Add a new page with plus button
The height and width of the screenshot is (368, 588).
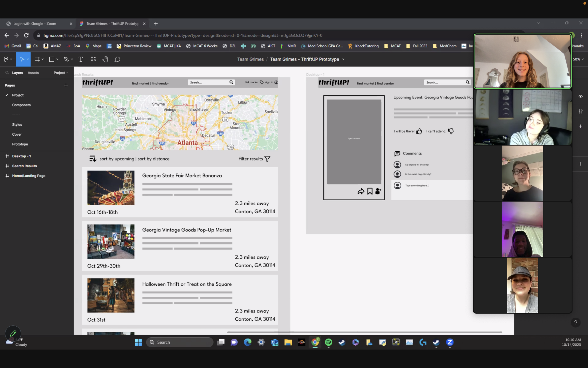[66, 85]
